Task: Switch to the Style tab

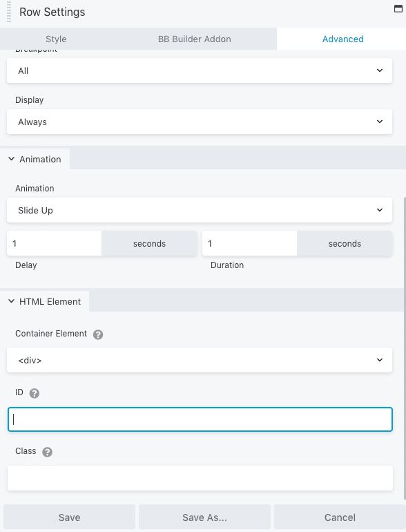Action: coord(56,39)
